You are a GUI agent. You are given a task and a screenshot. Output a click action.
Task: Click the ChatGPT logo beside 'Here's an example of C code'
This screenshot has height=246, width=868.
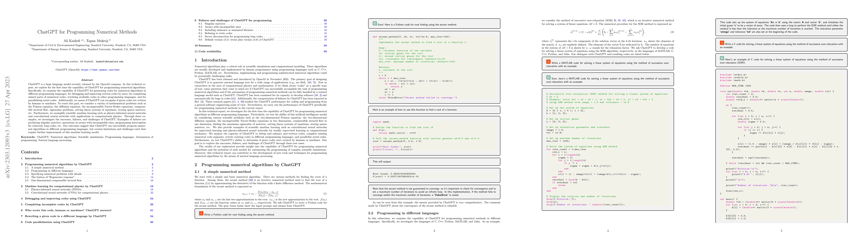722,58
